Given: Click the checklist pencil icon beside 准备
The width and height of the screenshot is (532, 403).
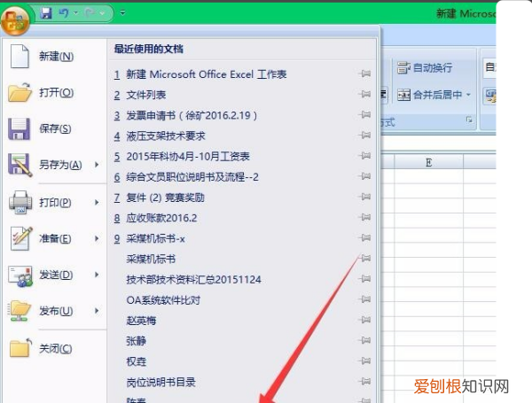Looking at the screenshot, I should pyautogui.click(x=21, y=238).
